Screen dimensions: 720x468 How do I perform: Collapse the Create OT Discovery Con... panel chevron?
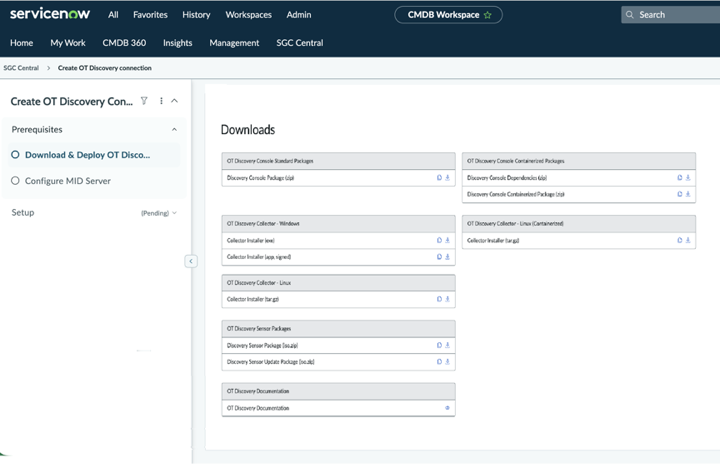click(x=174, y=101)
